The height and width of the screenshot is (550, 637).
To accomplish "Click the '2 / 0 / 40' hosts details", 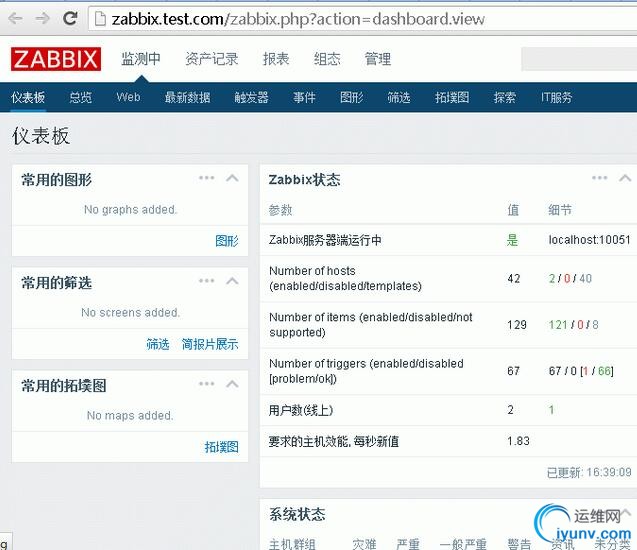I will [570, 278].
